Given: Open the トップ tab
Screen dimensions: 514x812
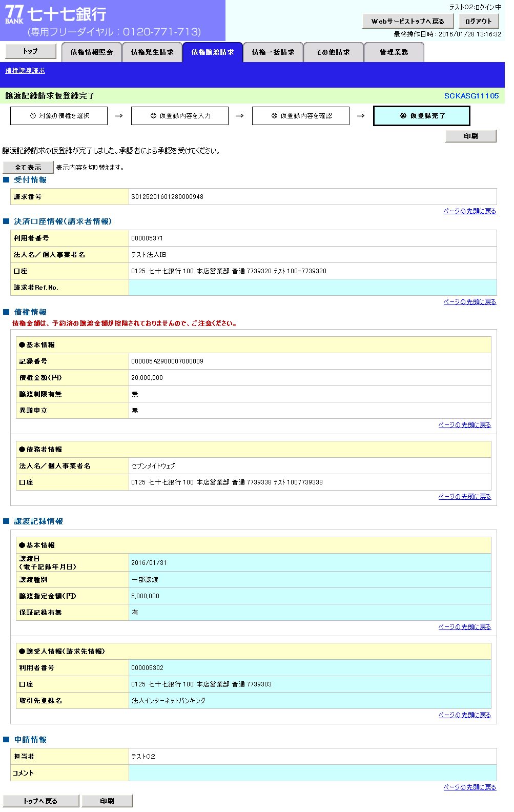Looking at the screenshot, I should [x=31, y=51].
